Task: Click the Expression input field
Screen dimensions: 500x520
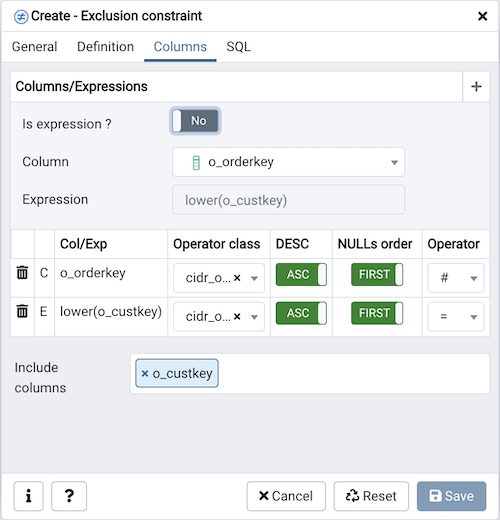Action: pos(288,200)
